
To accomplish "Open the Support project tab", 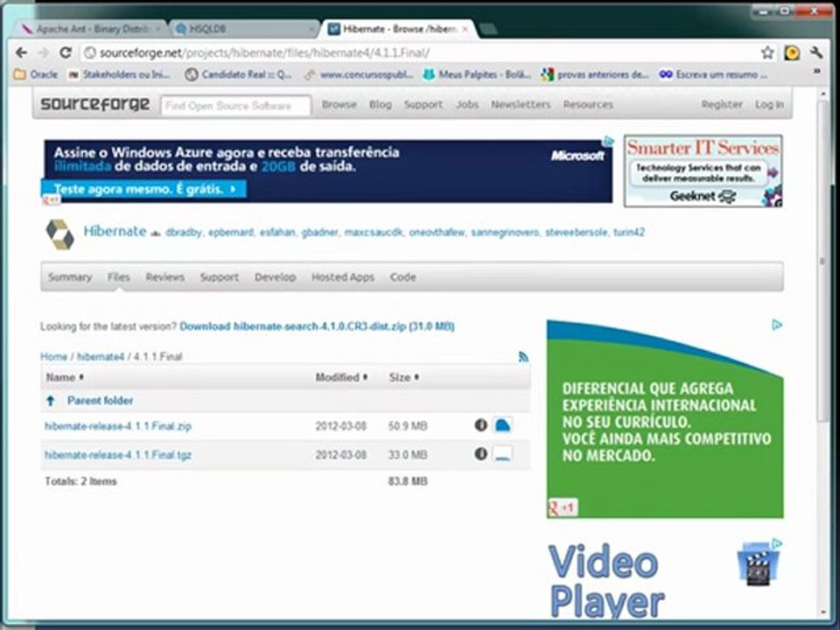I will coord(219,277).
